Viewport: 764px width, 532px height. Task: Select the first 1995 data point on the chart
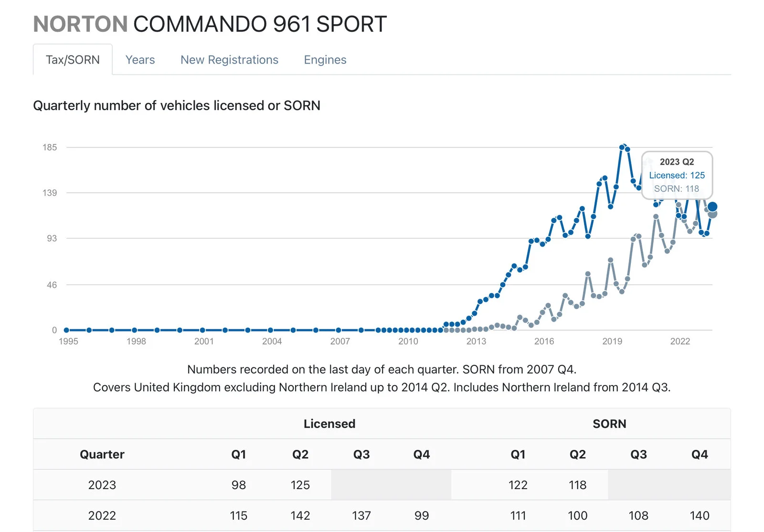[66, 330]
